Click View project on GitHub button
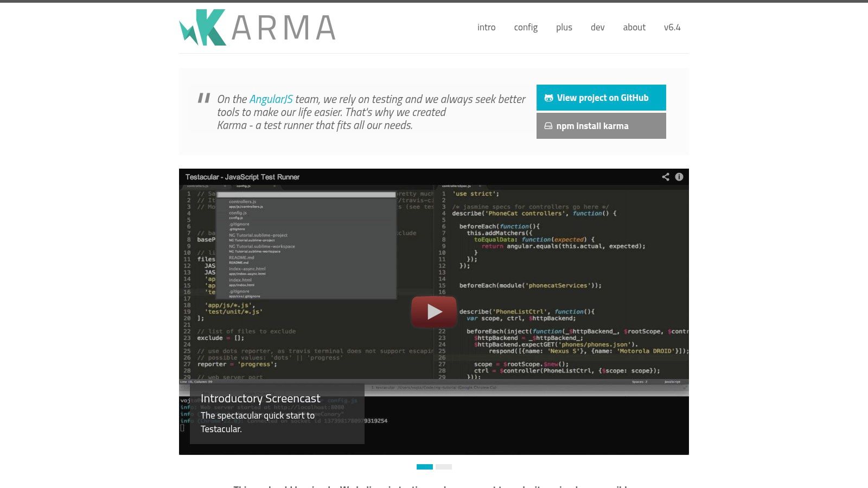The height and width of the screenshot is (488, 868). (601, 98)
